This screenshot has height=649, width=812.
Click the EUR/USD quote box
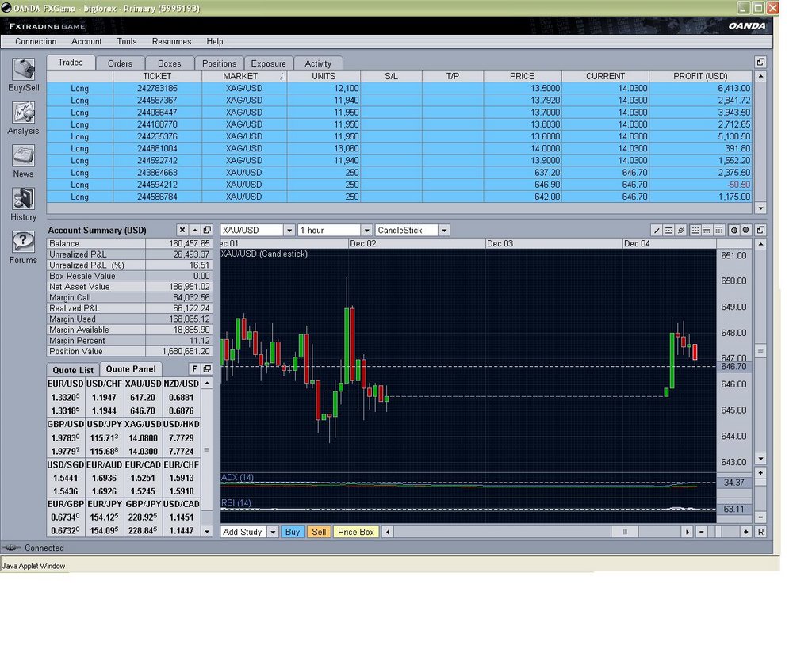[x=65, y=398]
